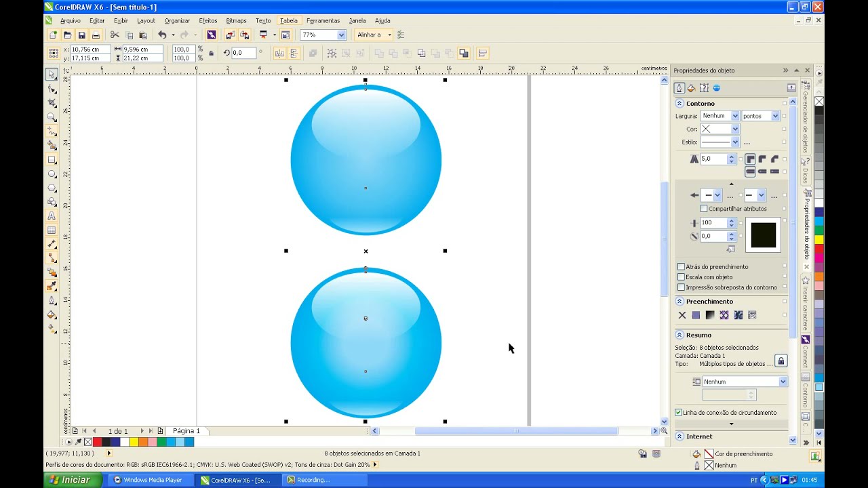868x488 pixels.
Task: Lock the aspect ratio padlock
Action: pyautogui.click(x=211, y=53)
